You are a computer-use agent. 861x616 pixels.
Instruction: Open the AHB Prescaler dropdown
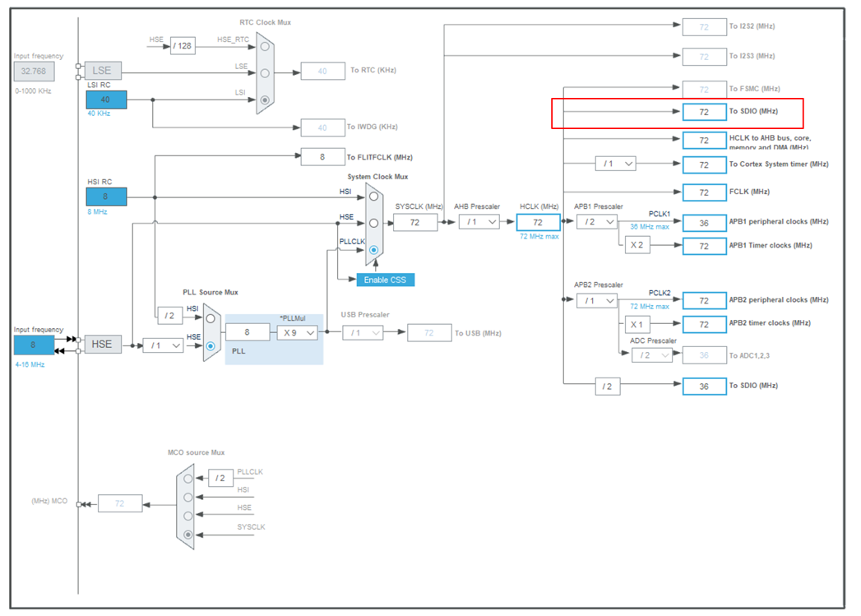click(479, 221)
